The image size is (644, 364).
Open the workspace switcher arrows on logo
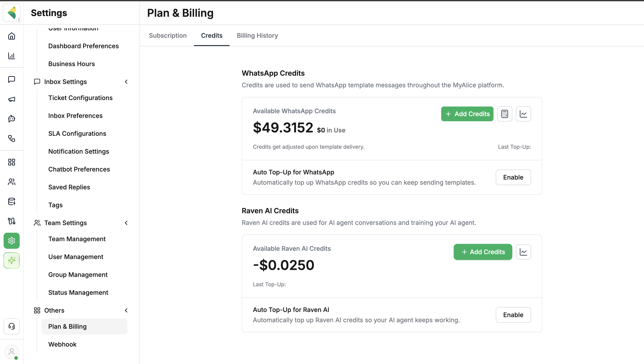pos(19,20)
